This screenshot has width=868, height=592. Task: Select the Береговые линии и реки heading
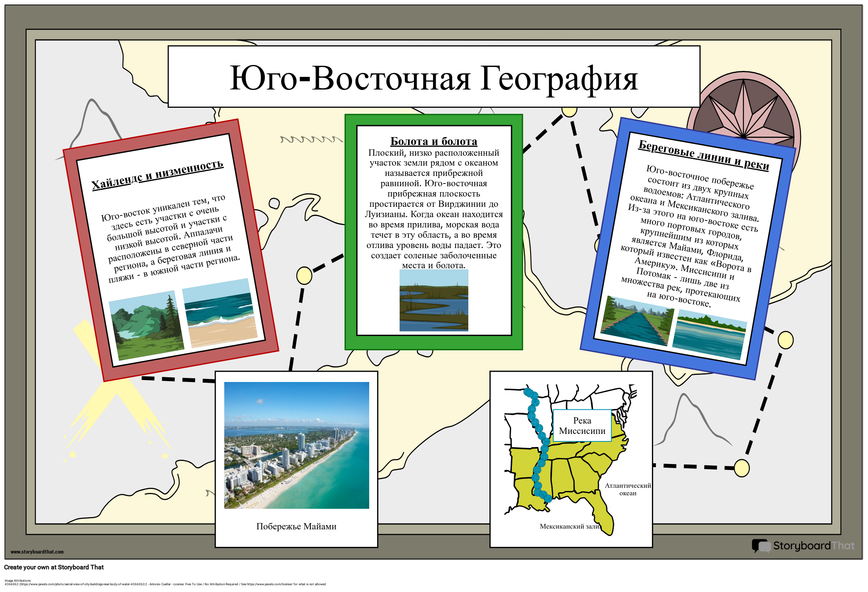pyautogui.click(x=703, y=155)
